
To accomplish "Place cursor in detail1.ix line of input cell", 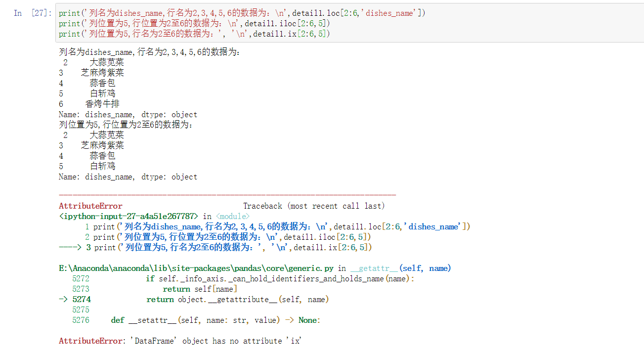I will click(195, 34).
